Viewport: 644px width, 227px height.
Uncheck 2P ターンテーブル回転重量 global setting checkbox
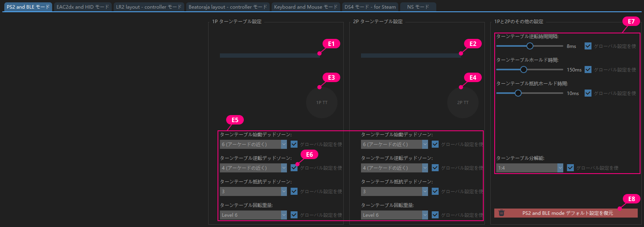[x=435, y=215]
